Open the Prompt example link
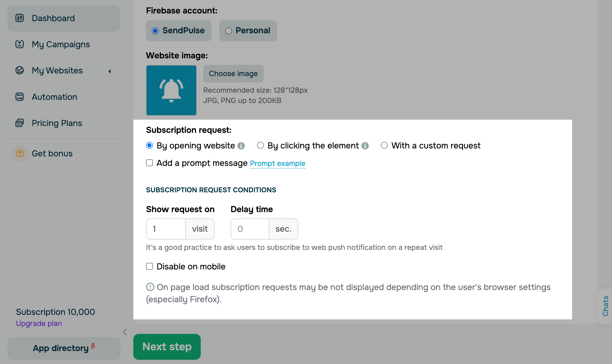612x364 pixels. pyautogui.click(x=277, y=164)
